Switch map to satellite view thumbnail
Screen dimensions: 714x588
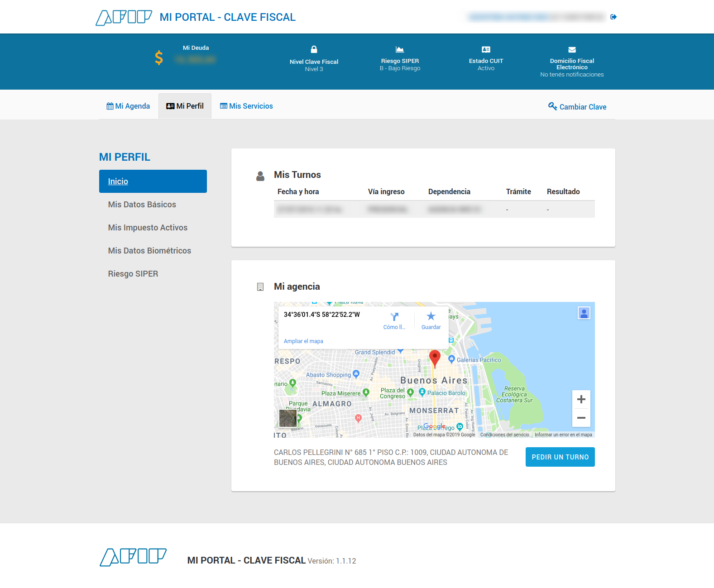(x=288, y=418)
